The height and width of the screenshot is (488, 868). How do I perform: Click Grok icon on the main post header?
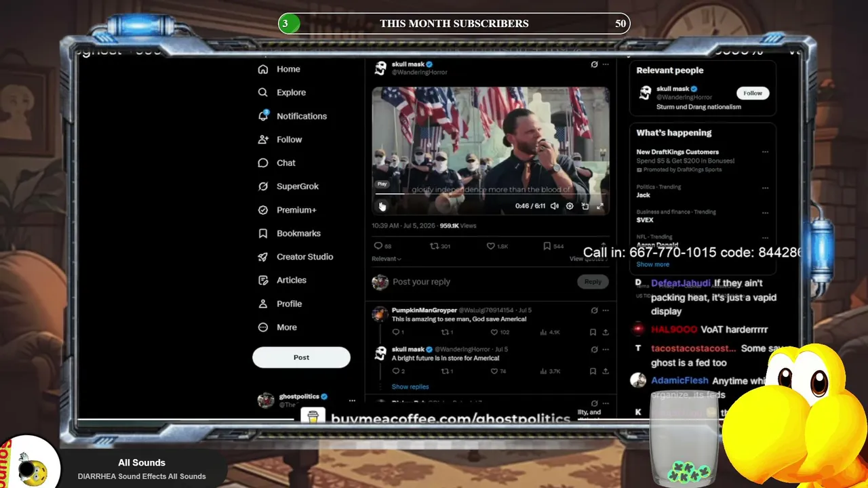tap(594, 64)
